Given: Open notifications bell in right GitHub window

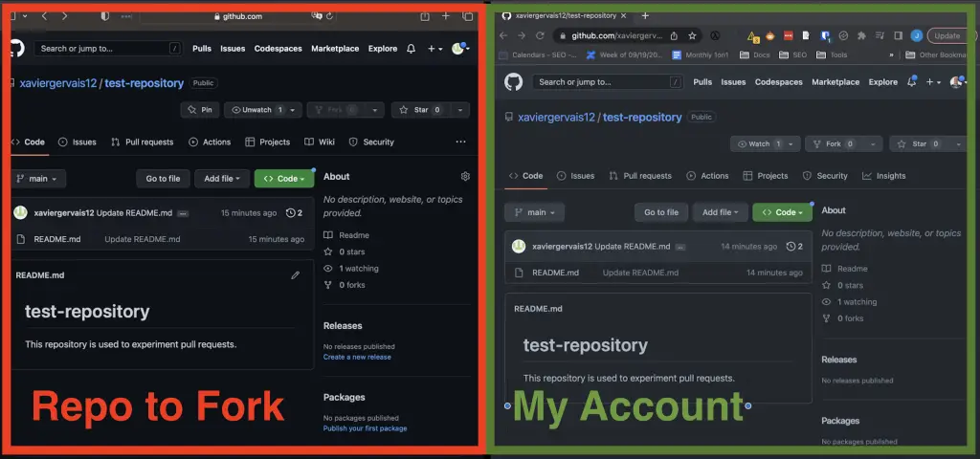Looking at the screenshot, I should [x=911, y=82].
